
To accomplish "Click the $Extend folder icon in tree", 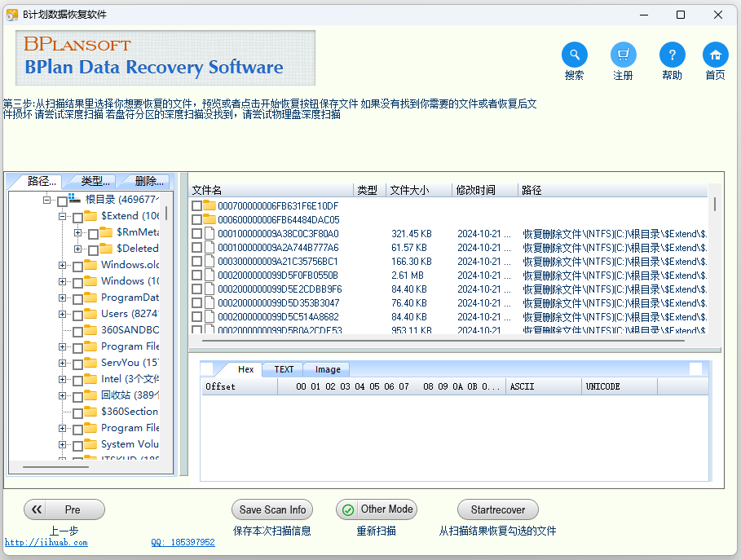I will pos(90,216).
